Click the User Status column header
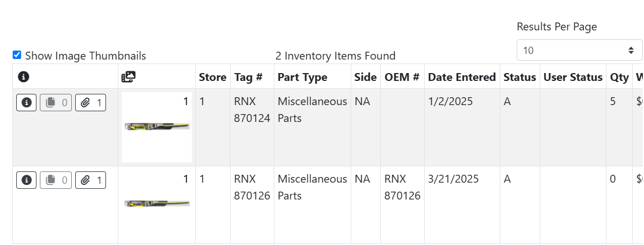Image resolution: width=644 pixels, height=245 pixels. [573, 77]
